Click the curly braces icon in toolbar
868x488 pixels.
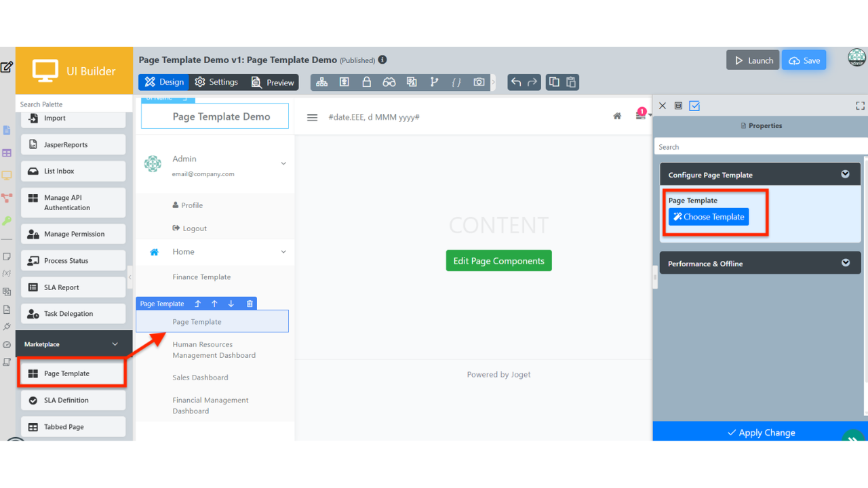point(456,82)
